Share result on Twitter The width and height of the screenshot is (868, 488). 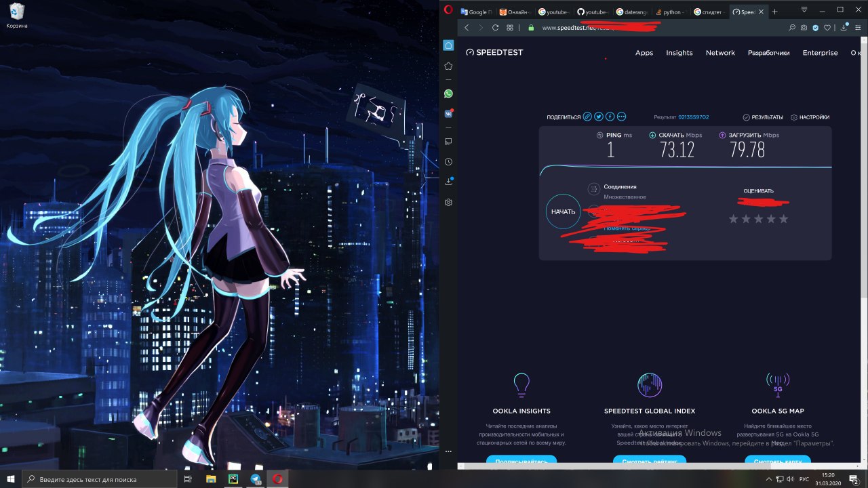(599, 117)
